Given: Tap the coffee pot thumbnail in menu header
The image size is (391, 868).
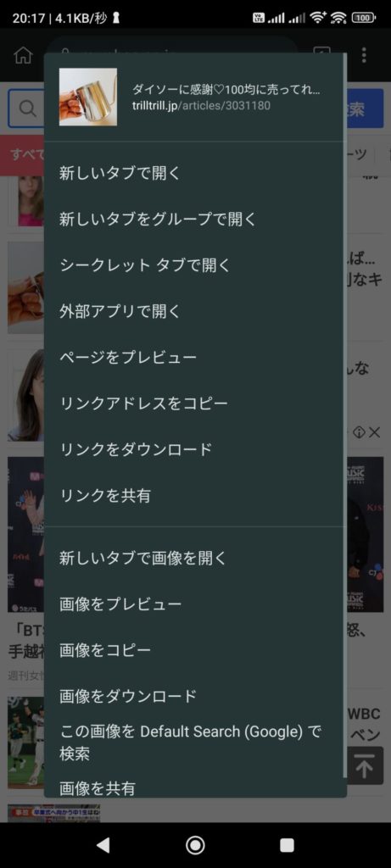Looking at the screenshot, I should pos(88,97).
